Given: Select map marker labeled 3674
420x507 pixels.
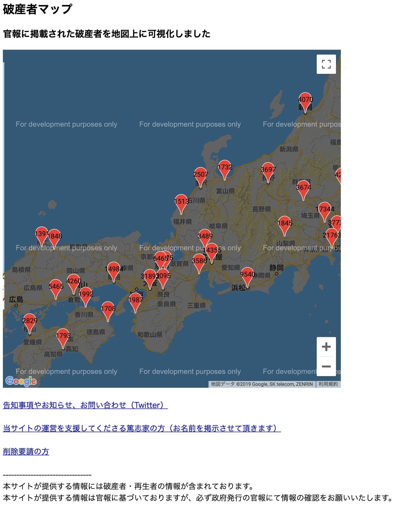Looking at the screenshot, I should click(x=303, y=190).
